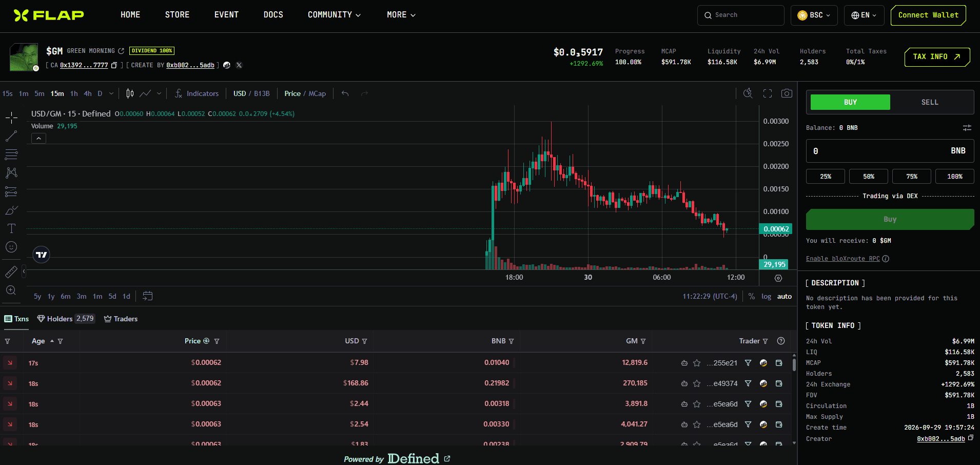Select the text annotation tool
Viewport: 980px width, 465px height.
11,228
